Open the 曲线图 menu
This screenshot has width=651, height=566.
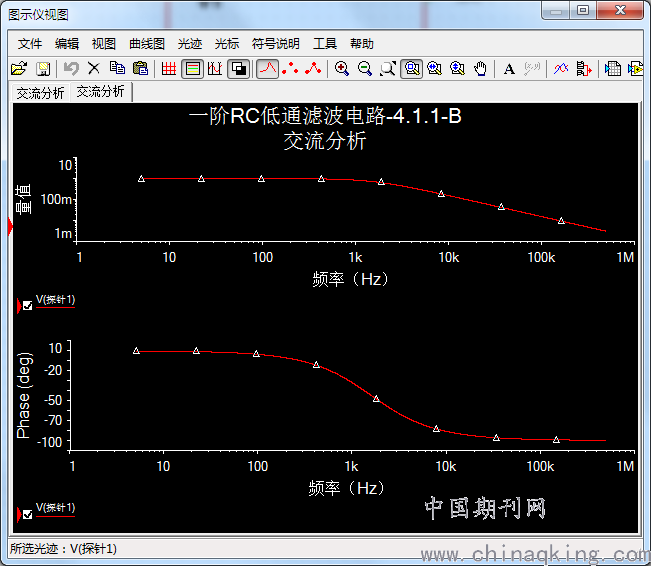[x=147, y=44]
